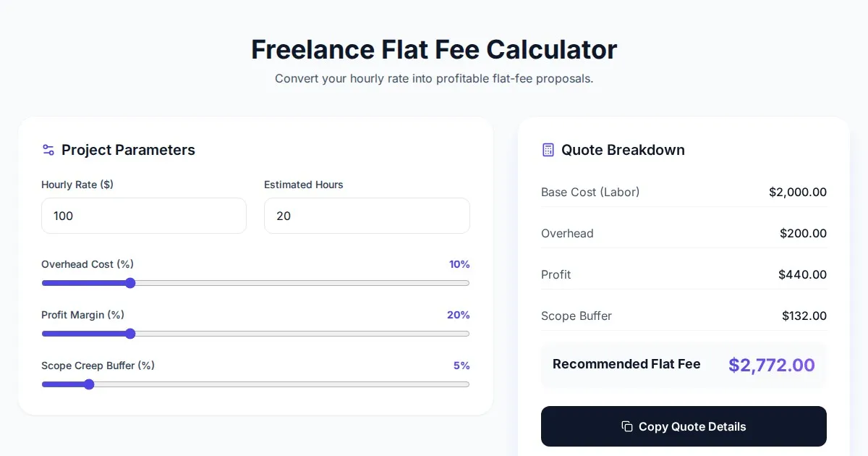Image resolution: width=868 pixels, height=456 pixels.
Task: Click the Hourly Rate ($) label
Action: click(x=77, y=185)
